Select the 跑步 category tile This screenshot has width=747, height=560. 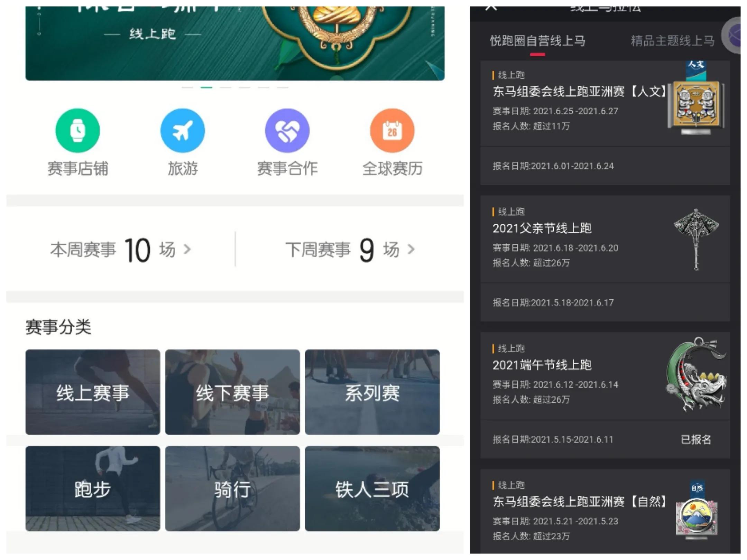93,488
